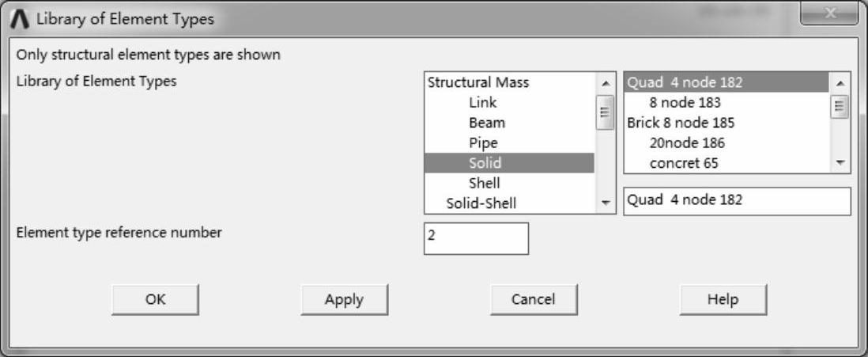The width and height of the screenshot is (868, 357).
Task: Select Solid-Shell element category
Action: tap(481, 203)
